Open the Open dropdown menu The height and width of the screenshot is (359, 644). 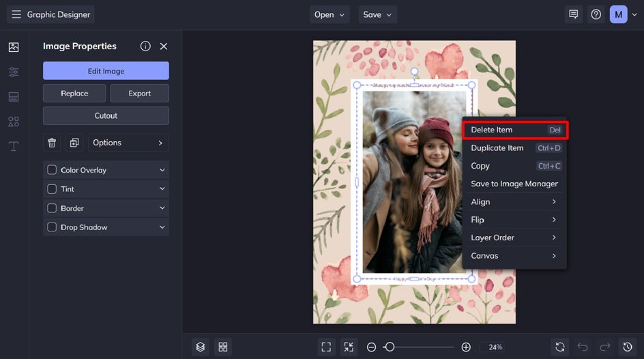click(330, 14)
